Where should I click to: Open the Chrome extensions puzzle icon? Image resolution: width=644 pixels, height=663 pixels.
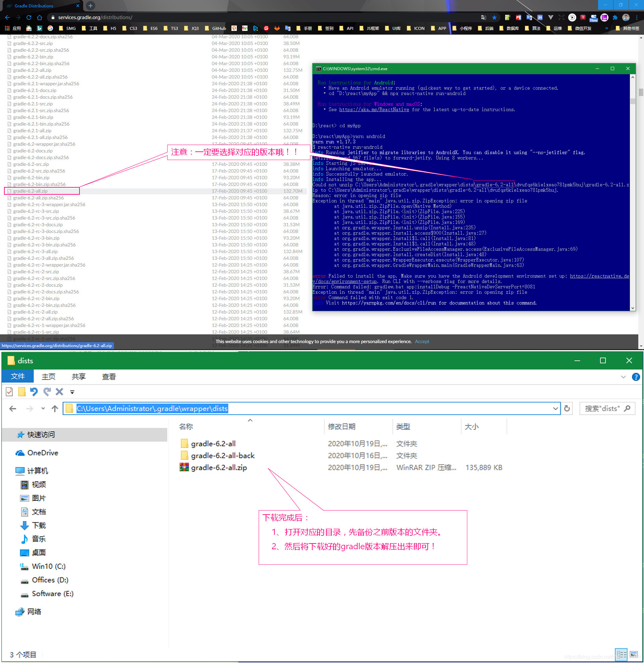tap(615, 17)
